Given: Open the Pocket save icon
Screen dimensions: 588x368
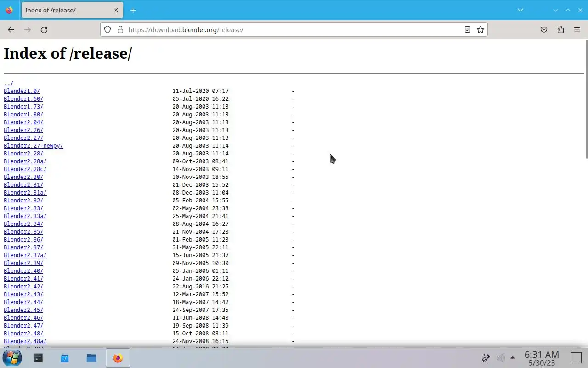Looking at the screenshot, I should tap(544, 29).
